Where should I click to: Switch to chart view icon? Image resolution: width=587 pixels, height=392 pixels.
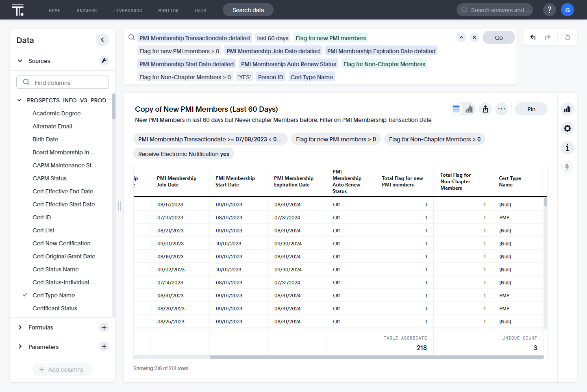tap(469, 109)
